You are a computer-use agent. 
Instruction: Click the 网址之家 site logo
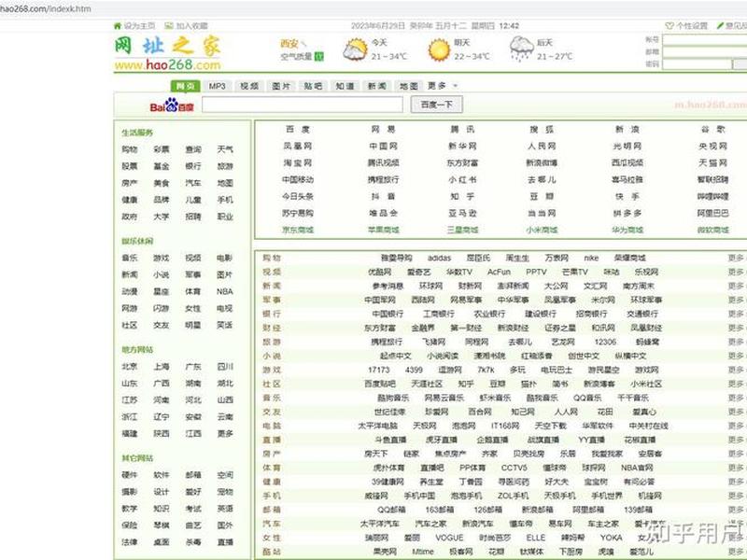(168, 53)
